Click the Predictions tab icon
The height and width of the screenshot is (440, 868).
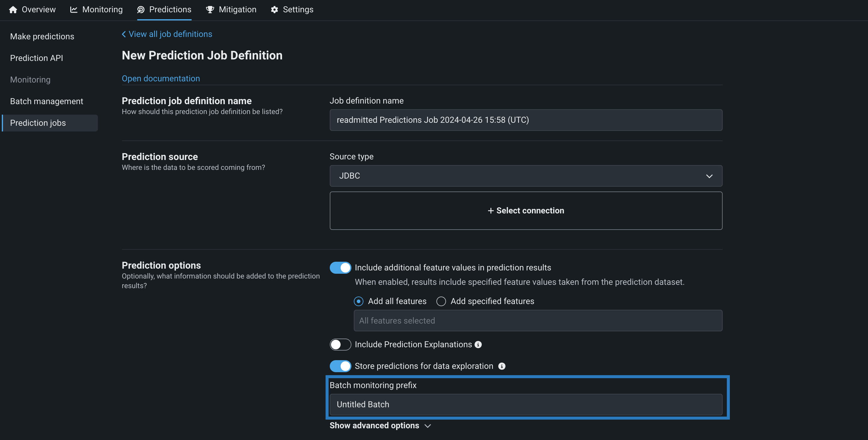point(141,10)
